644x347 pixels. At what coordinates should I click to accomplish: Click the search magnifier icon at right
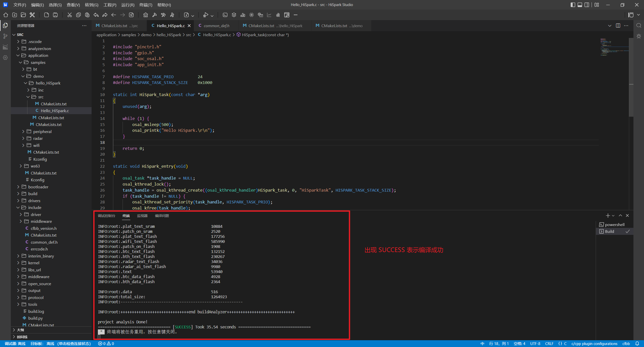(x=638, y=25)
